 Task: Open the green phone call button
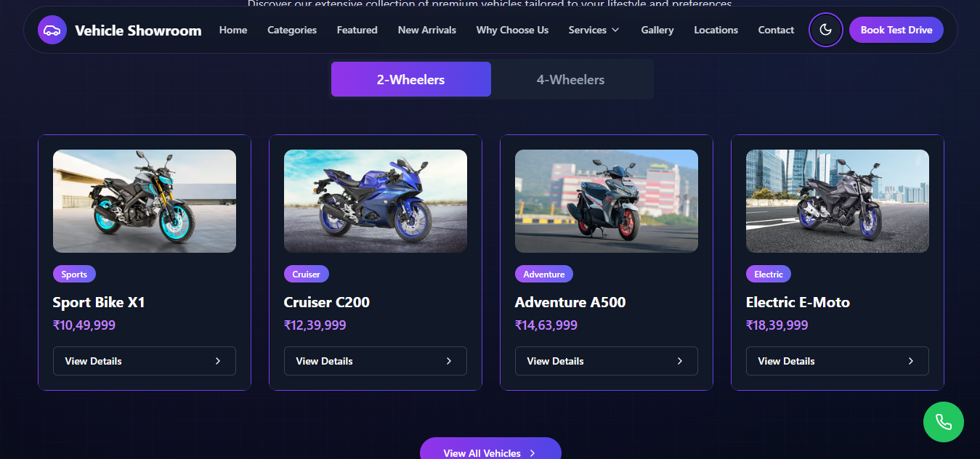click(x=943, y=421)
